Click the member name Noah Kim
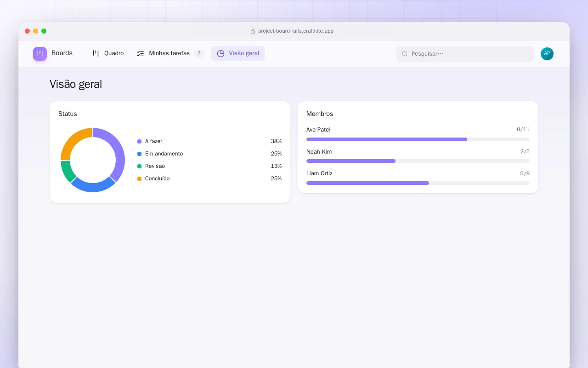588x368 pixels. [319, 152]
